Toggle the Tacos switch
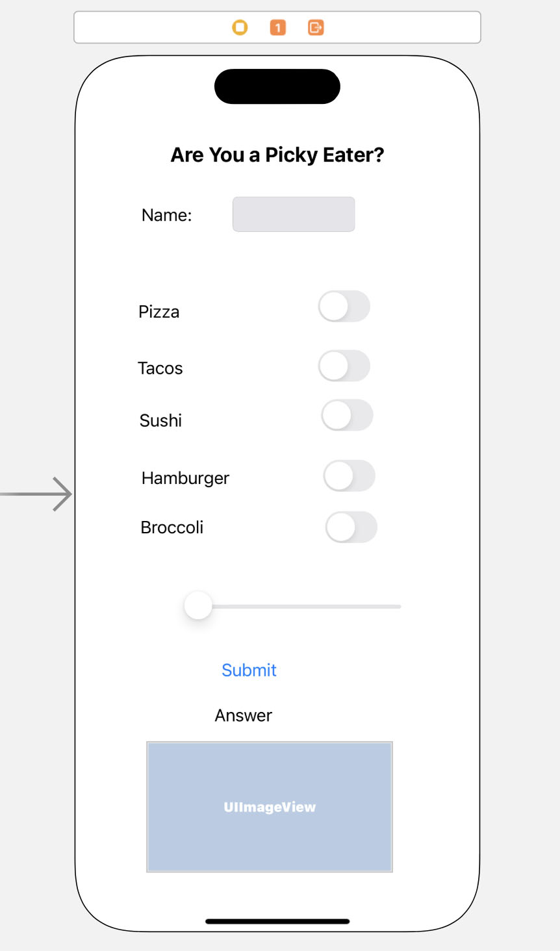560x951 pixels. coord(344,366)
